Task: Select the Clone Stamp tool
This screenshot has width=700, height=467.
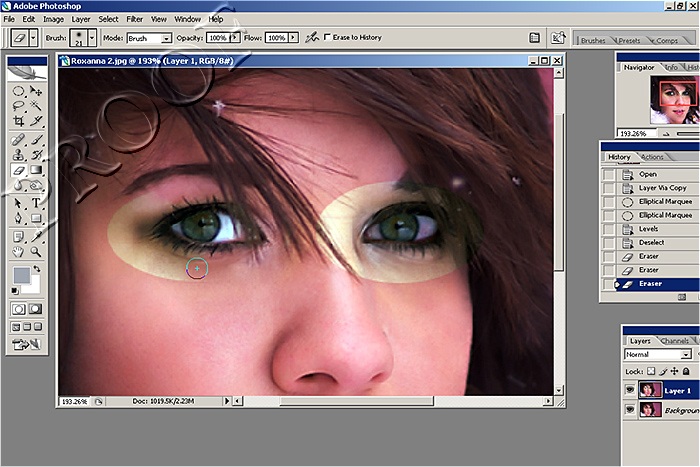Action: click(18, 155)
